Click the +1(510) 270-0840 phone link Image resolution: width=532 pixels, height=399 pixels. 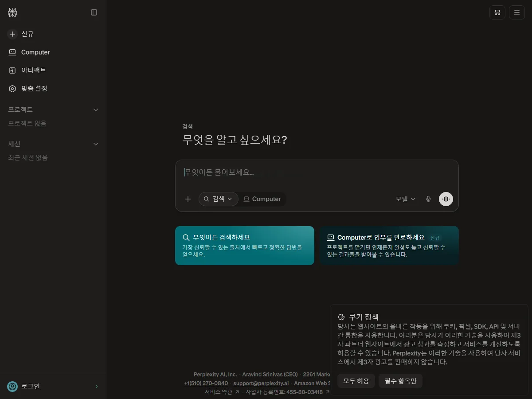pos(206,383)
